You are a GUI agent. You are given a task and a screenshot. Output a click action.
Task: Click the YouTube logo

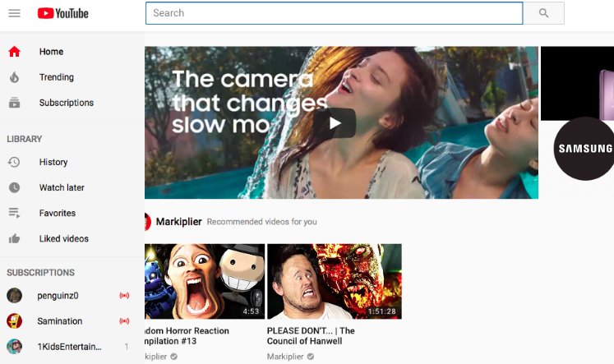(62, 13)
